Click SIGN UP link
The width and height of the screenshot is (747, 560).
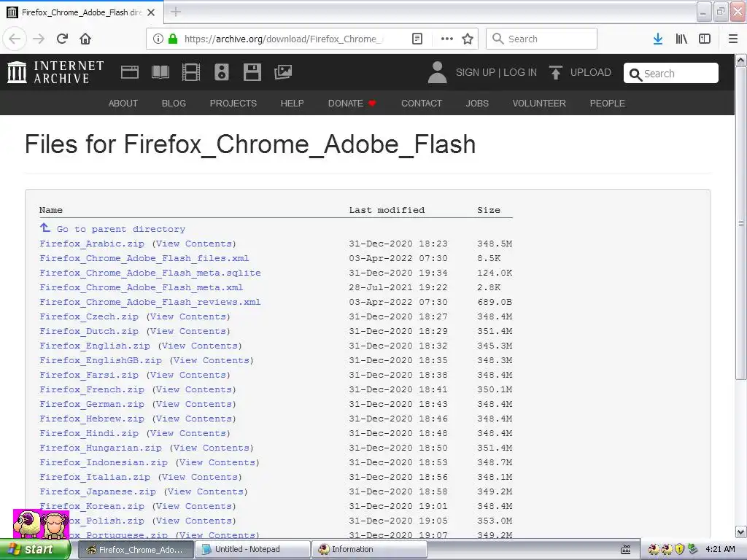476,72
